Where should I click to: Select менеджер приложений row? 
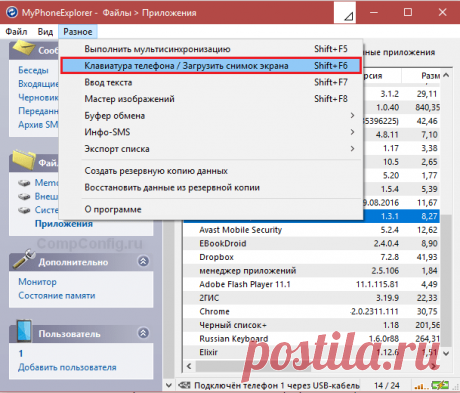click(x=312, y=271)
